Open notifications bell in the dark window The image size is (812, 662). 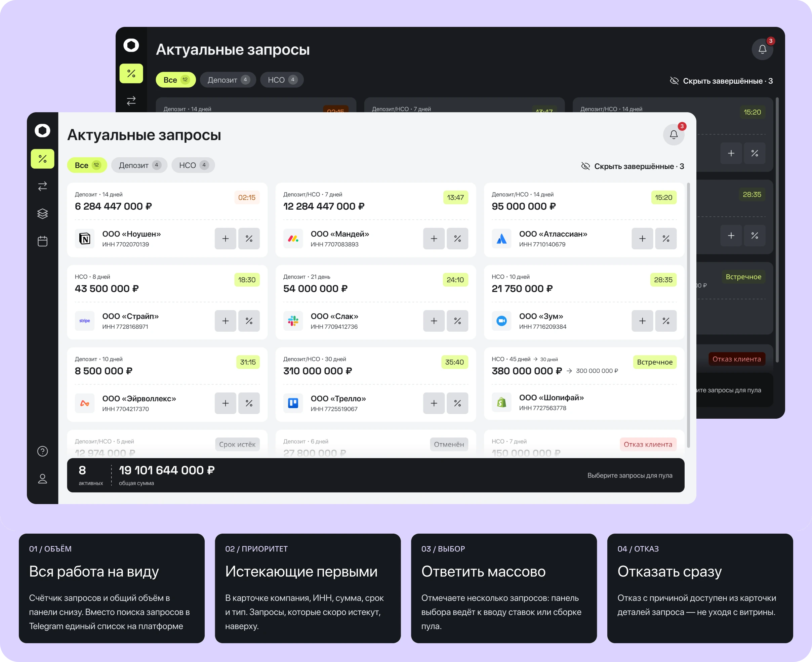pos(762,49)
